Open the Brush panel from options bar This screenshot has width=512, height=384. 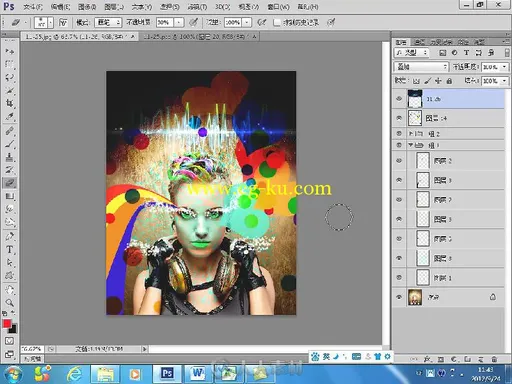click(63, 22)
